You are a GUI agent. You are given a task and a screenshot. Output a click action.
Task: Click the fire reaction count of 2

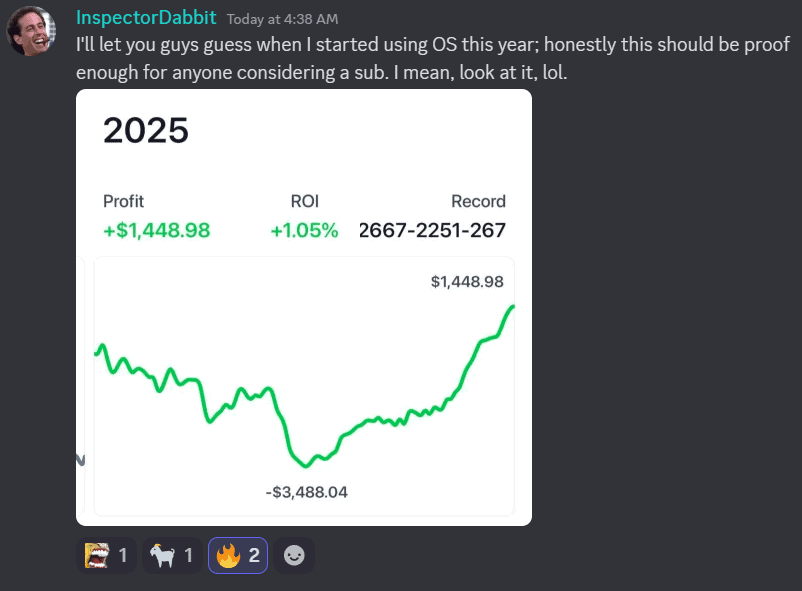tap(252, 555)
